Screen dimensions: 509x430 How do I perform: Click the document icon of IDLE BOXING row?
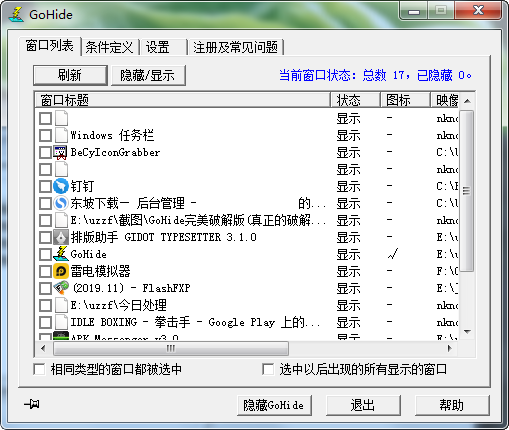pos(61,322)
